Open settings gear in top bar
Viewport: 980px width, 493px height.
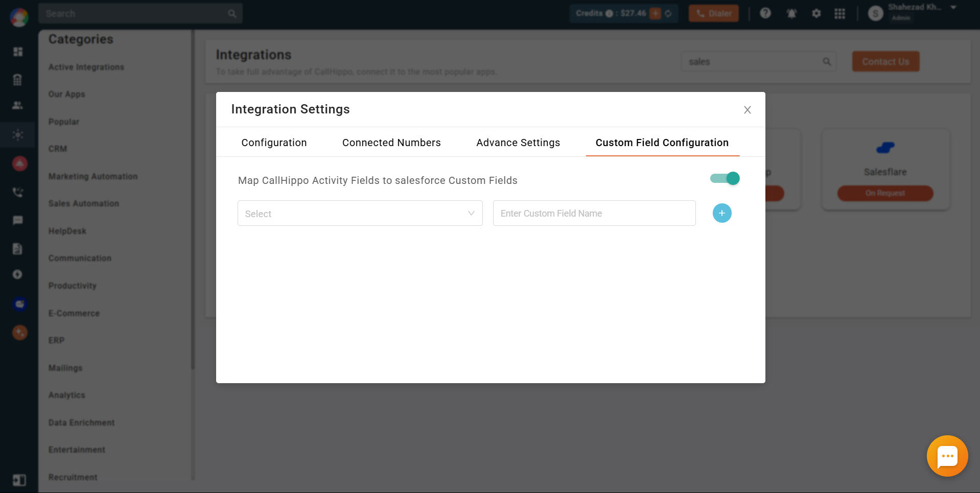(816, 13)
